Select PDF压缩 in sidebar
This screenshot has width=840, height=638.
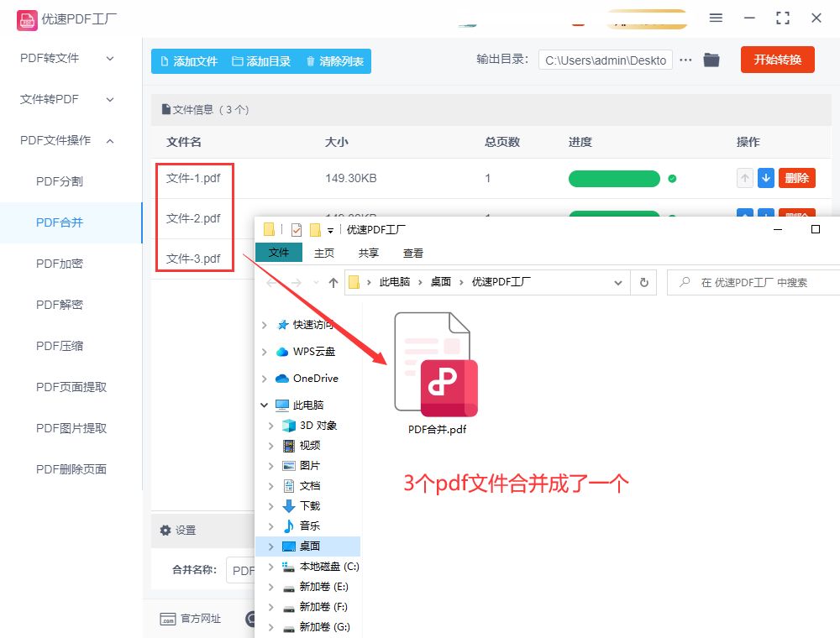pyautogui.click(x=60, y=347)
